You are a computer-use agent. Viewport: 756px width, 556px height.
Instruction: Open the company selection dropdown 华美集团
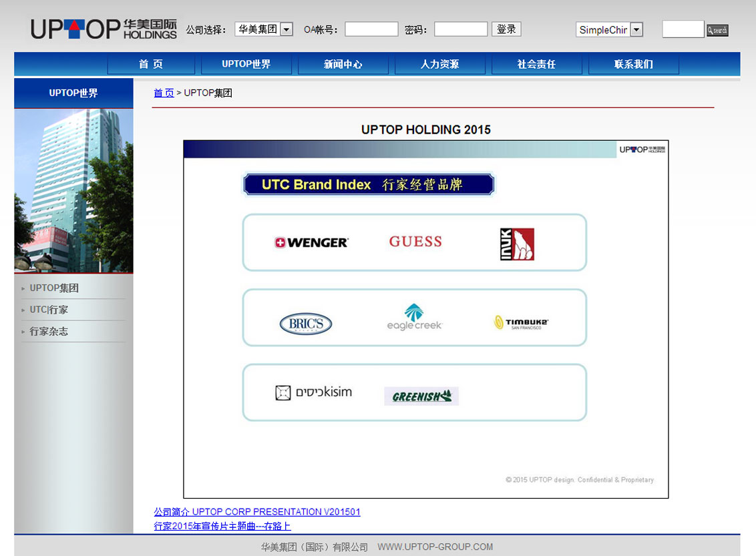pyautogui.click(x=264, y=29)
